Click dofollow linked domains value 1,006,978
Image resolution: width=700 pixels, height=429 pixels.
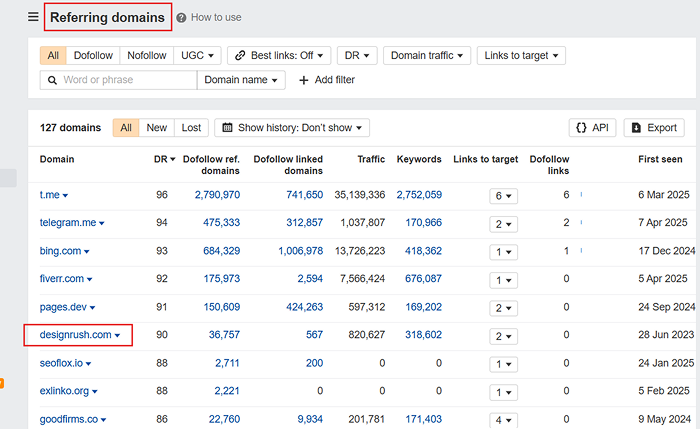[x=301, y=251]
